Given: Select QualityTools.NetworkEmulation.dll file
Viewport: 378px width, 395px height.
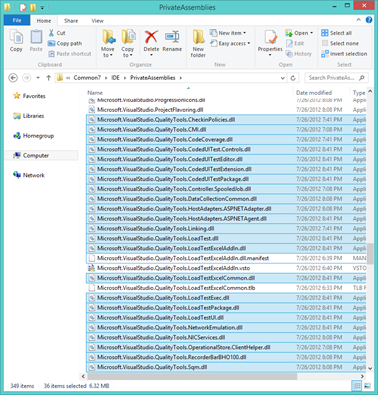Looking at the screenshot, I should (226, 327).
